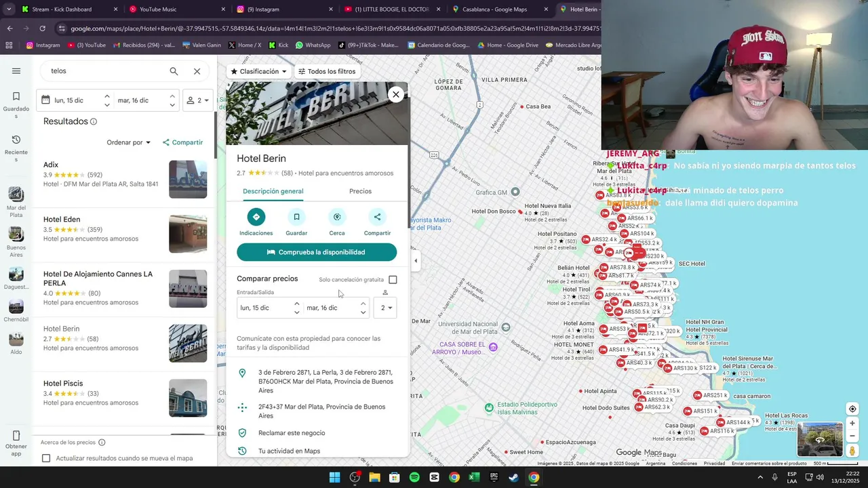Open the Recientes sidebar item
The height and width of the screenshot is (488, 868).
16,148
